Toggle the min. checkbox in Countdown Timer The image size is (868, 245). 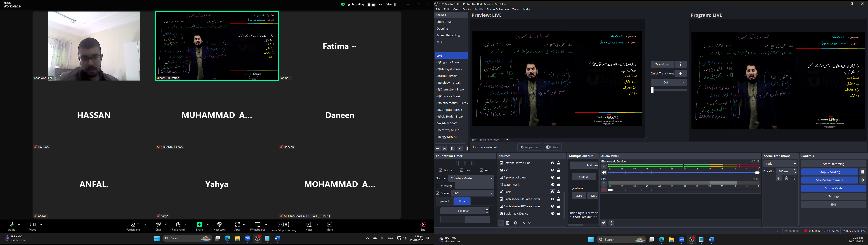point(461,170)
